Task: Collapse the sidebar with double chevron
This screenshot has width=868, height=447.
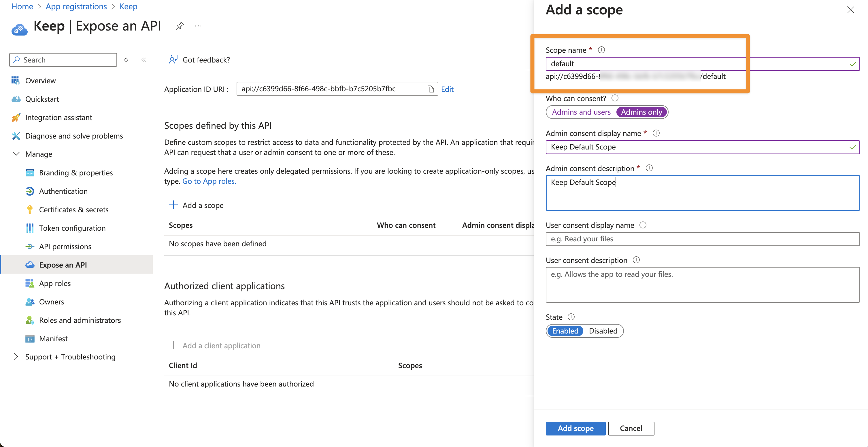Action: pyautogui.click(x=144, y=60)
